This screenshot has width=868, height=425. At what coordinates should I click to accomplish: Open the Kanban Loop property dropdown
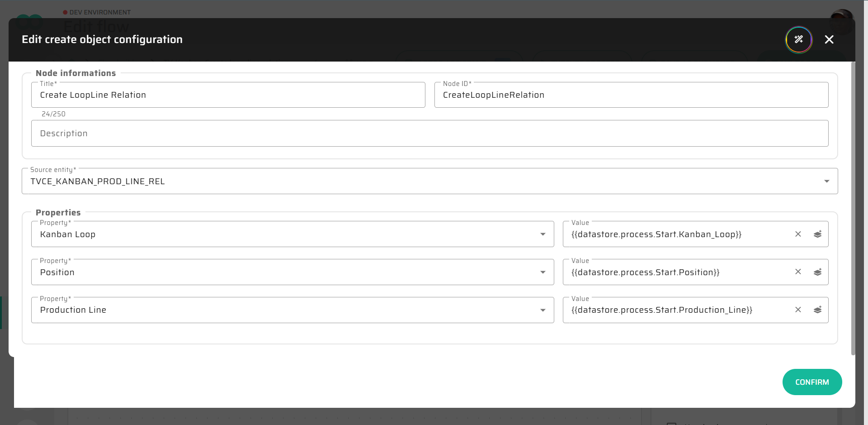(542, 234)
